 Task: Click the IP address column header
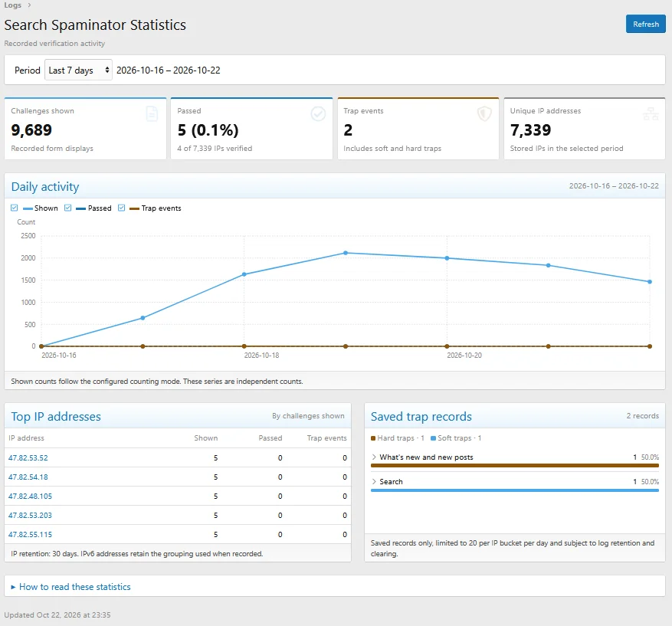coord(26,438)
